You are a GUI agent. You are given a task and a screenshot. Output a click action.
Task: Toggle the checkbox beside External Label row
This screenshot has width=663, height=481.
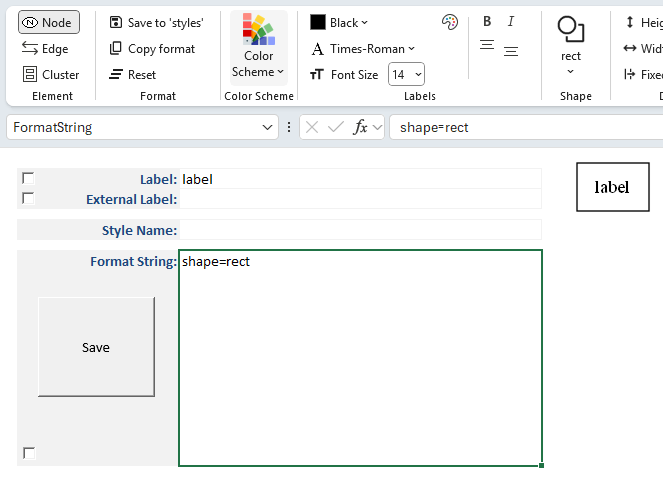pos(28,198)
